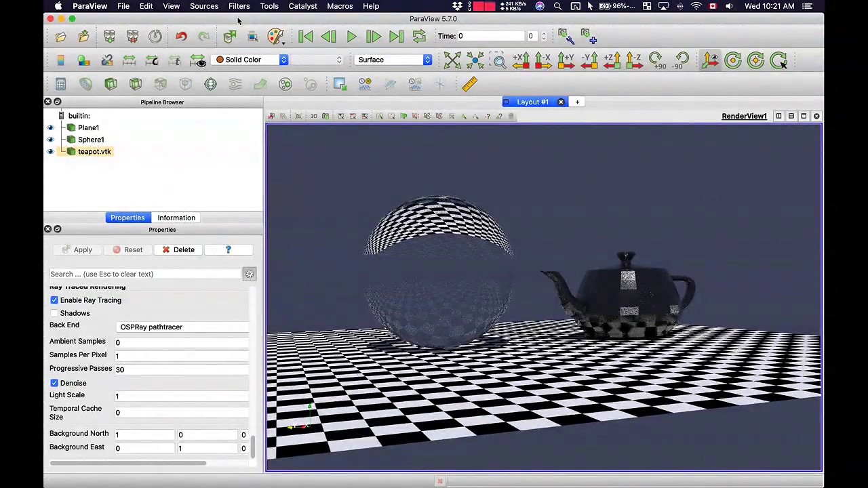This screenshot has width=868, height=488.
Task: Uncheck the Denoise checkbox
Action: 54,383
